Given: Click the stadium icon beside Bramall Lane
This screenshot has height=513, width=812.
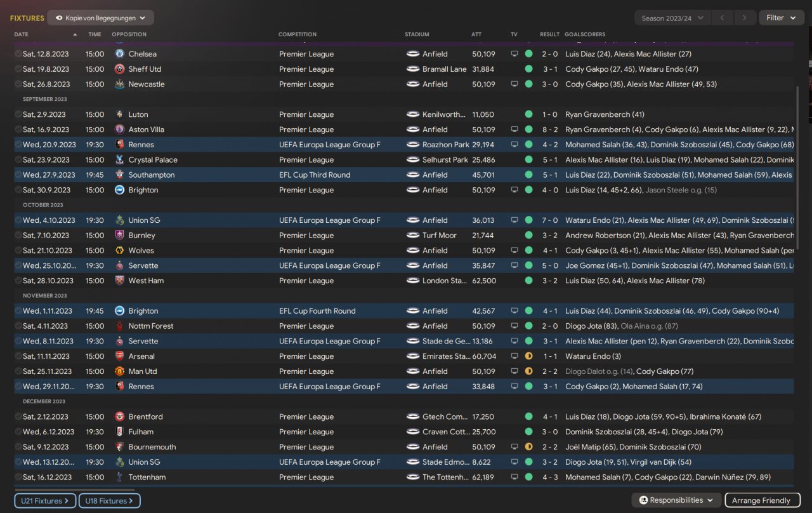Looking at the screenshot, I should pos(413,69).
